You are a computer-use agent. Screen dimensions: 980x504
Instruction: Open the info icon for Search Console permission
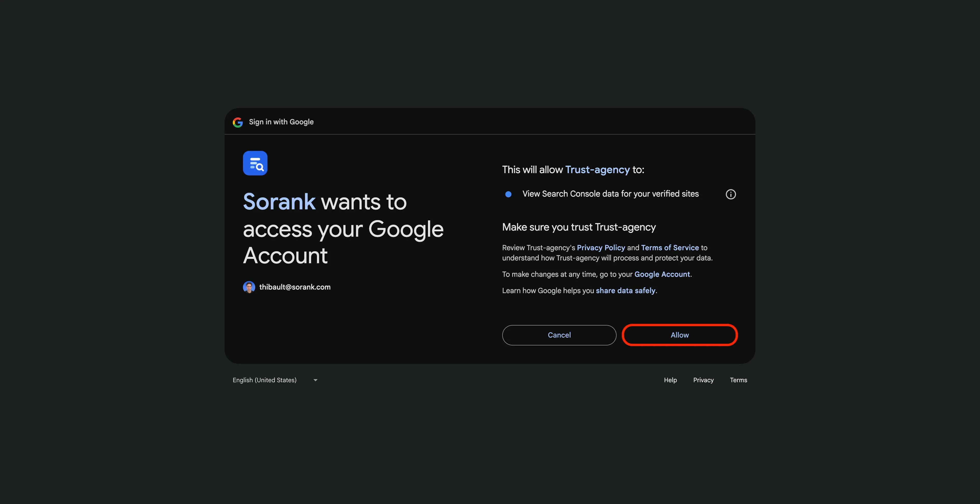730,194
